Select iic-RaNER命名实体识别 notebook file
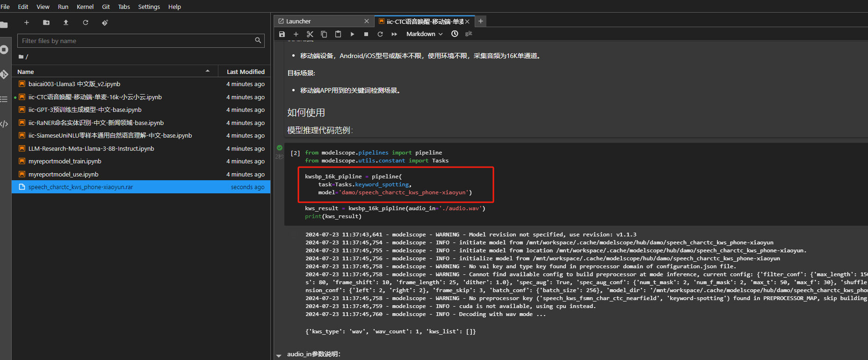 coord(141,123)
